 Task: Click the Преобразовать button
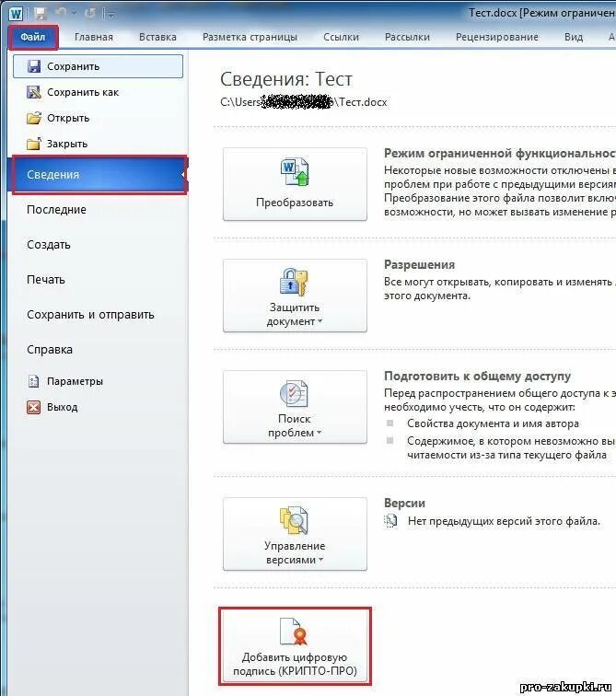tap(295, 184)
